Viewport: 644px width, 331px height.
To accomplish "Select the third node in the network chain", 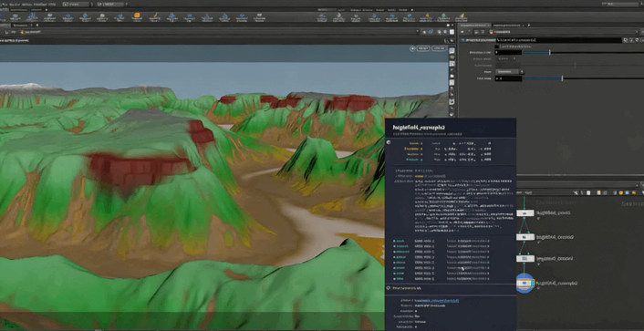I will 525,259.
